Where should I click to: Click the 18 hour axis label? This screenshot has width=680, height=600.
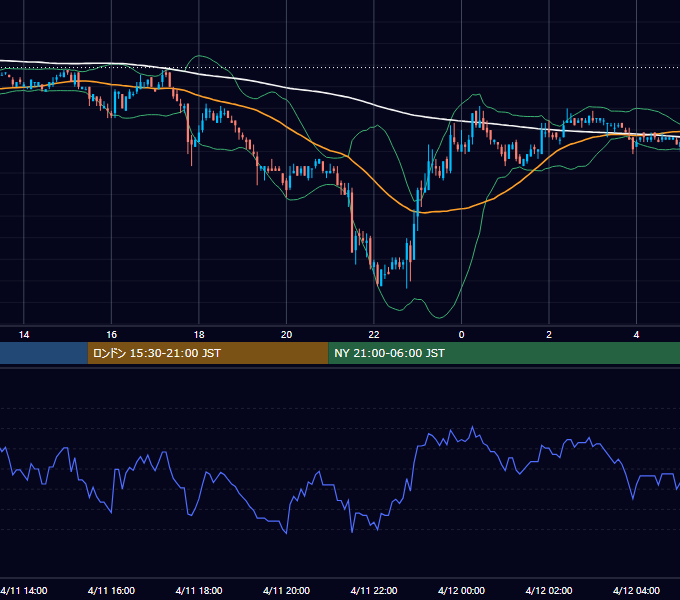199,335
